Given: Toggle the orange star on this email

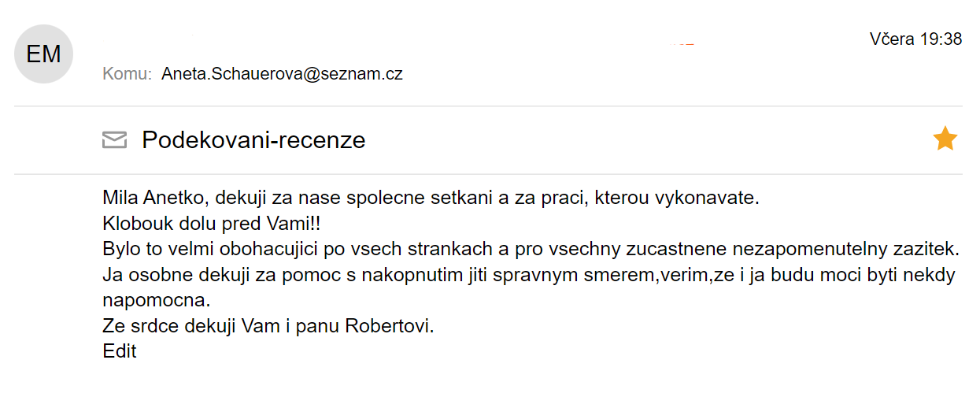Looking at the screenshot, I should (x=945, y=139).
